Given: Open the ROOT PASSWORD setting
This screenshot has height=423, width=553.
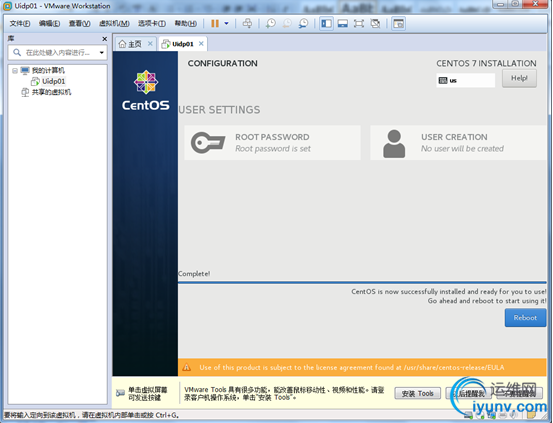Looking at the screenshot, I should 272,143.
